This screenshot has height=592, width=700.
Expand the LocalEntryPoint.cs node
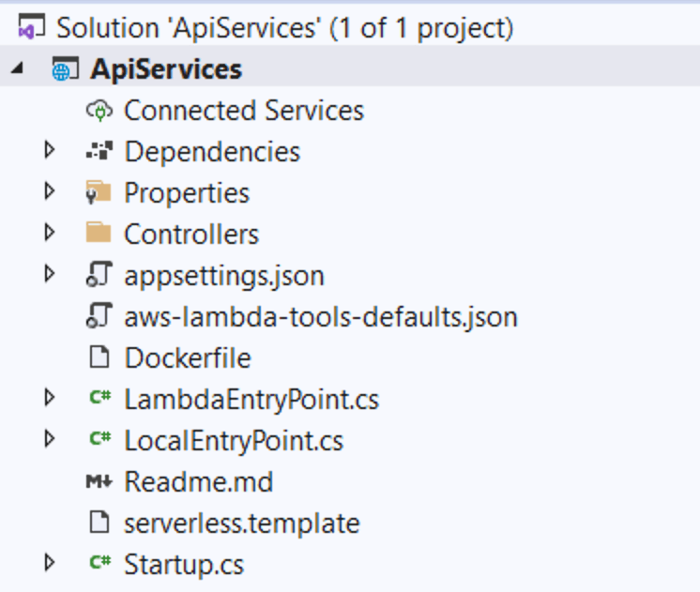50,439
